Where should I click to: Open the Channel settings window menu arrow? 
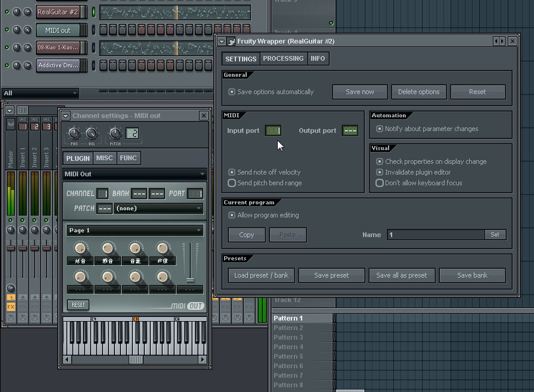pos(66,116)
